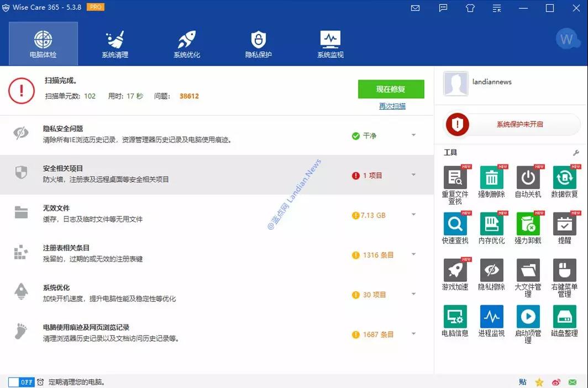Expand the 无效文件 7.13 GB row arrow
588x388 pixels.
[x=413, y=215]
